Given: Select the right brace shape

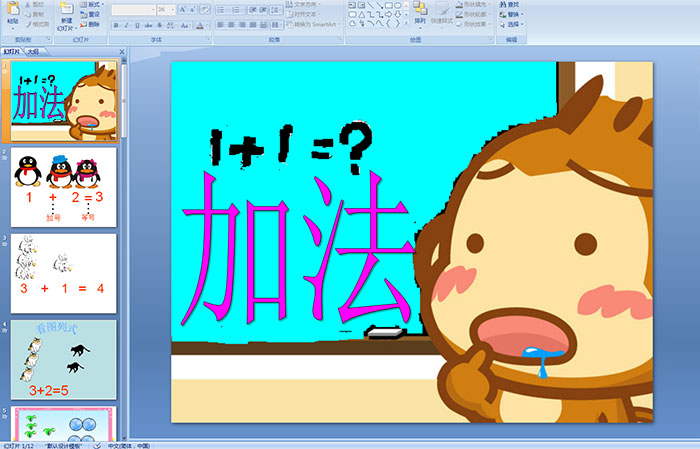Looking at the screenshot, I should pos(397,23).
